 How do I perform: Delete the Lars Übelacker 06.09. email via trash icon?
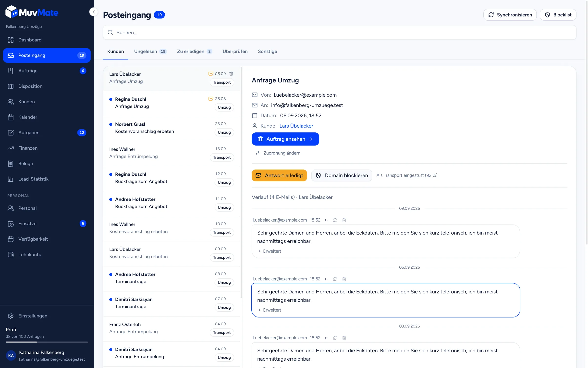(x=231, y=74)
